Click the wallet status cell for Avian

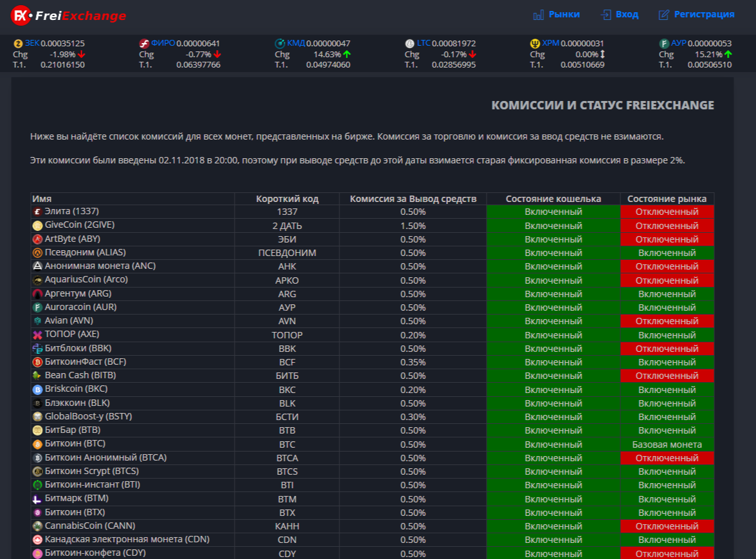coord(553,321)
